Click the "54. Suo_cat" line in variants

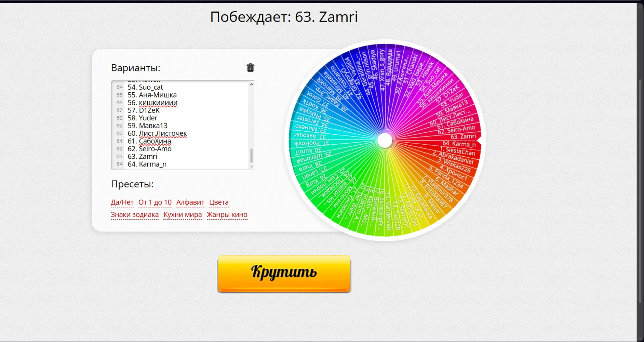[145, 87]
